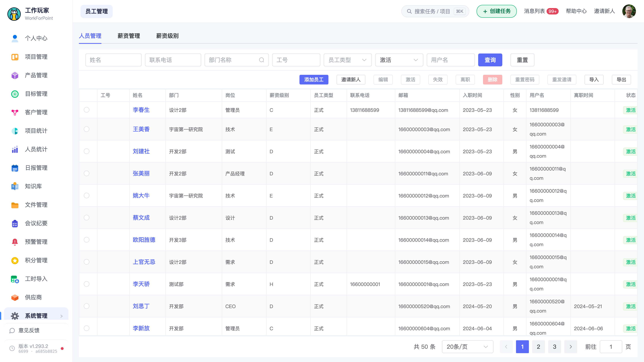
Task: Select the radio button for 刘建社
Action: [87, 151]
